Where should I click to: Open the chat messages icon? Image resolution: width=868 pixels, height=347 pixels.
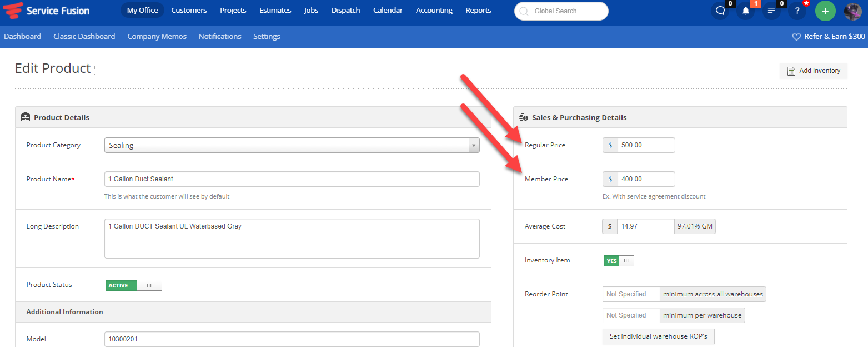720,11
